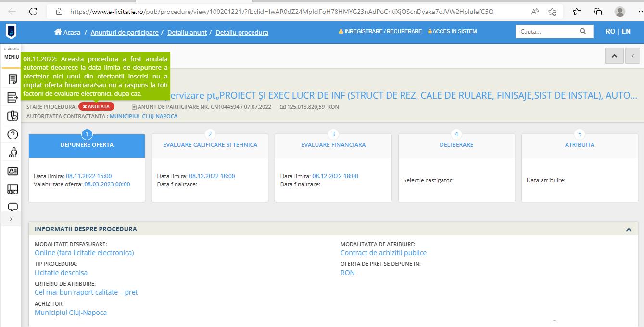Expand the left sidebar menu arrow
Viewport: 644px width, 327px height.
[11, 219]
